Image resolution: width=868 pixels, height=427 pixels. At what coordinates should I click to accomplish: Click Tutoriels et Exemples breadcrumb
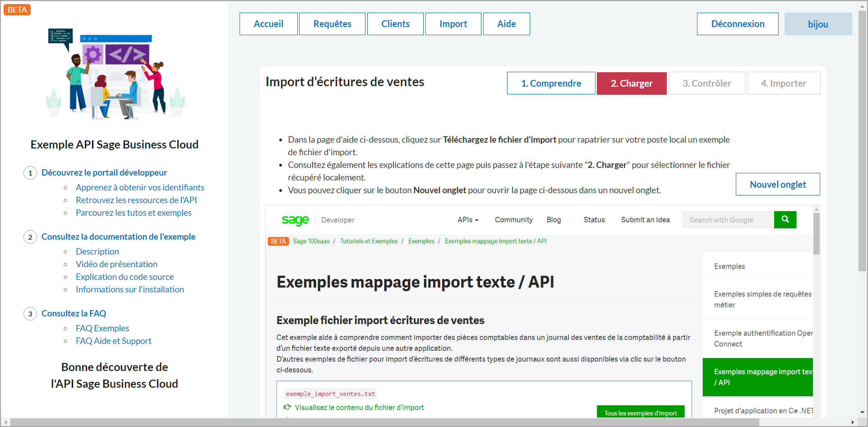369,241
